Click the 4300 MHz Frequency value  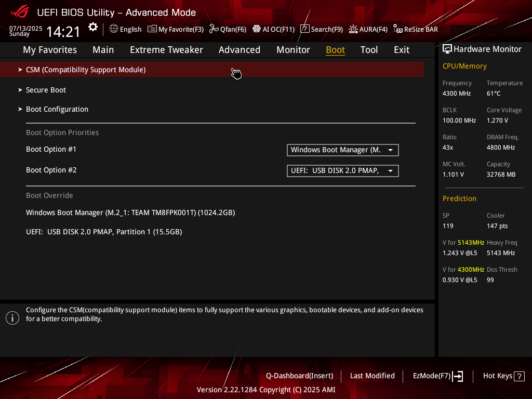coord(457,94)
